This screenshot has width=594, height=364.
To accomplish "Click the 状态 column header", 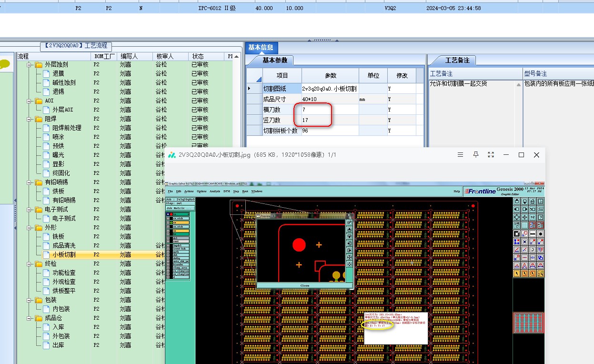I will pos(206,56).
